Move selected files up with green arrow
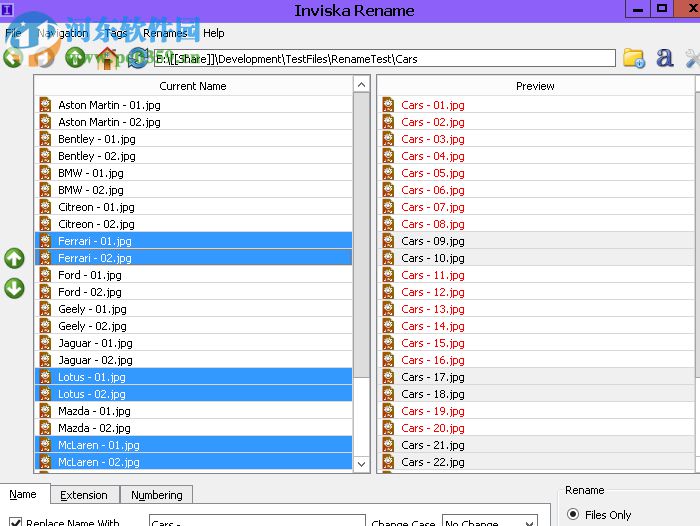 [14, 258]
